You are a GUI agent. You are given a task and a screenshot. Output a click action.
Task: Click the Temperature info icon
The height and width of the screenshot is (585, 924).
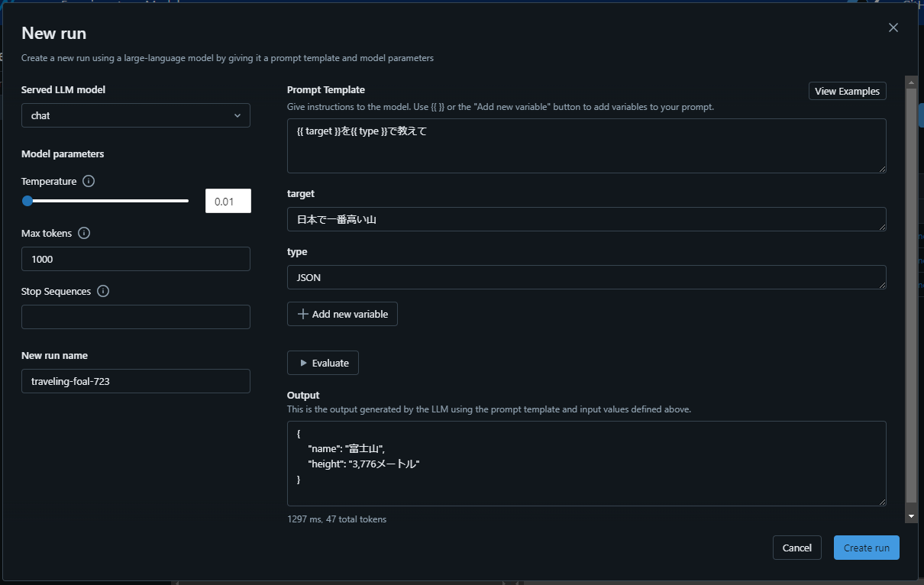coord(89,181)
